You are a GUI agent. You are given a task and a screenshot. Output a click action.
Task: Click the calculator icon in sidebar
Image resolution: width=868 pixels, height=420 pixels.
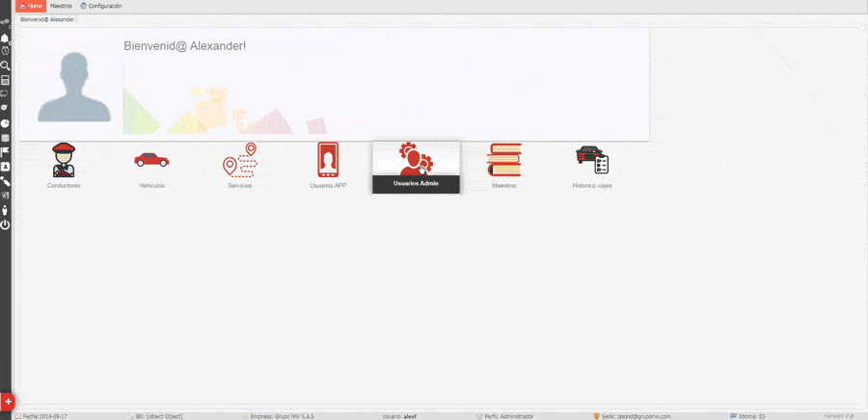tap(5, 80)
